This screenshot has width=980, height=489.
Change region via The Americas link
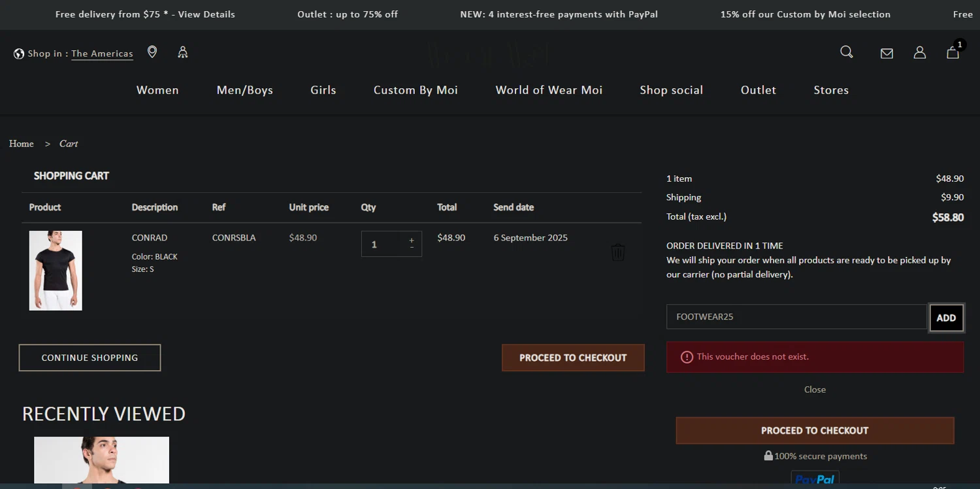pos(102,54)
